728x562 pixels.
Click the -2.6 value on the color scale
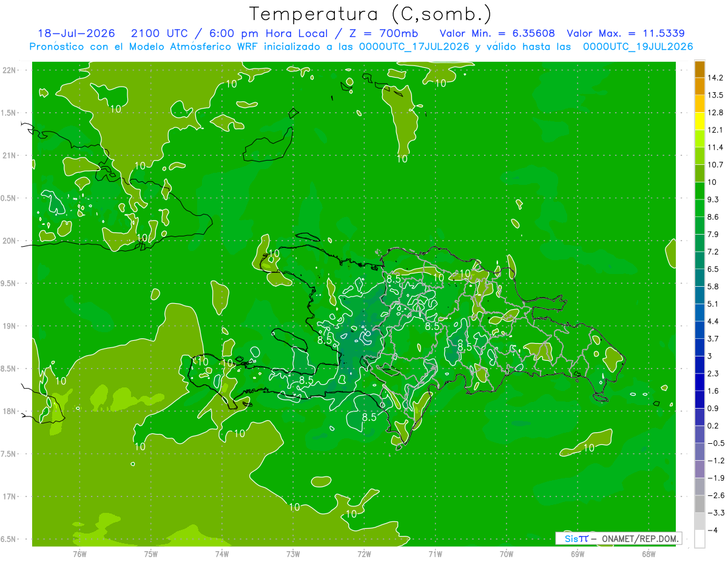tap(715, 495)
